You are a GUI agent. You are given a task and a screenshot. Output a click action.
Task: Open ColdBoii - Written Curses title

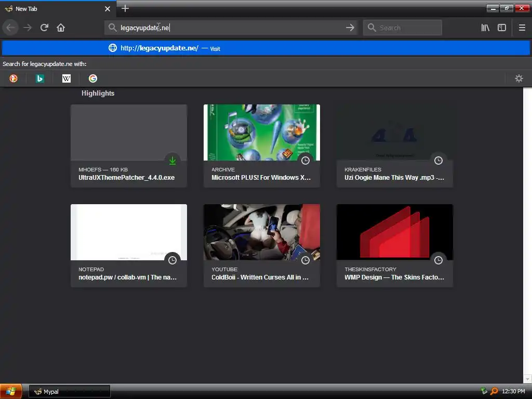pyautogui.click(x=260, y=277)
